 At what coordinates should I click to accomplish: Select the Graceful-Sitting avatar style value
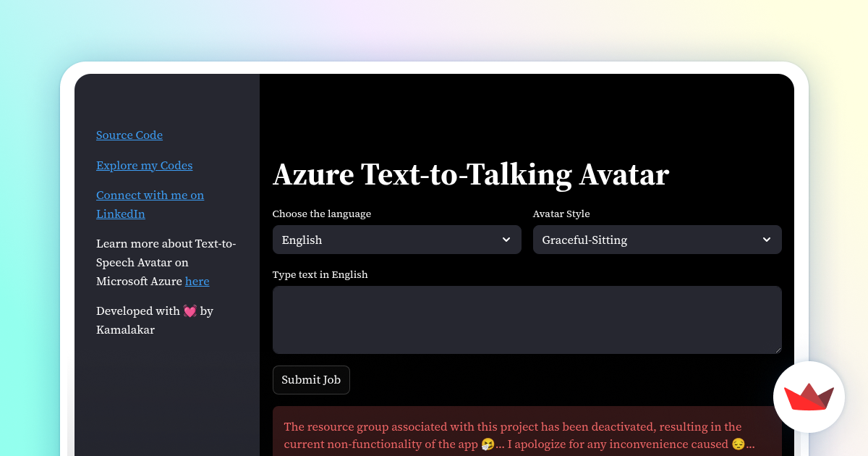[586, 240]
